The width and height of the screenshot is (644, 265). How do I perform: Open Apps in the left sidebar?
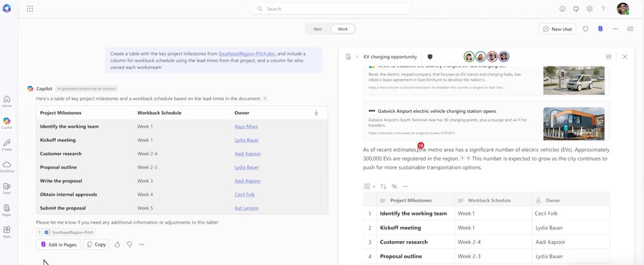click(6, 232)
